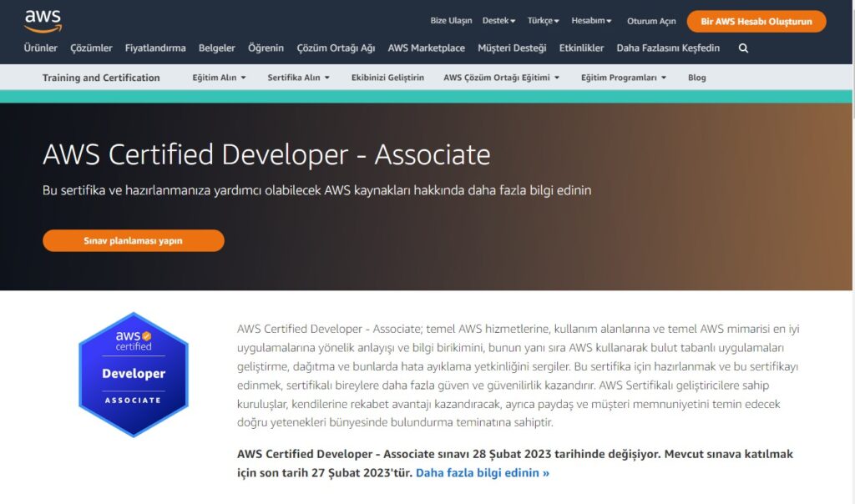The height and width of the screenshot is (504, 855).
Task: Open the Etkinlikler menu
Action: point(581,48)
